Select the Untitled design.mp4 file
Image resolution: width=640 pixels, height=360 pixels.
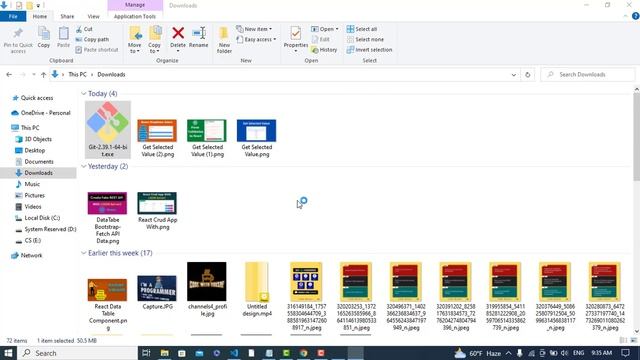coord(257,289)
